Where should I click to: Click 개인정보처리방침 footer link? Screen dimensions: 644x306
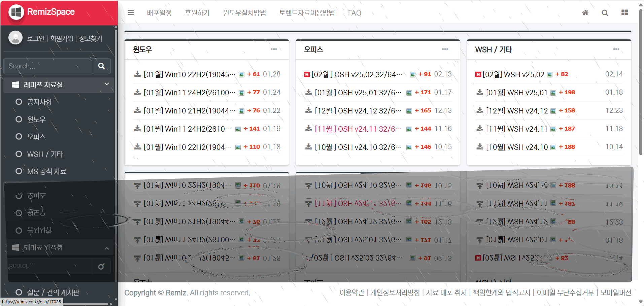[x=395, y=293]
